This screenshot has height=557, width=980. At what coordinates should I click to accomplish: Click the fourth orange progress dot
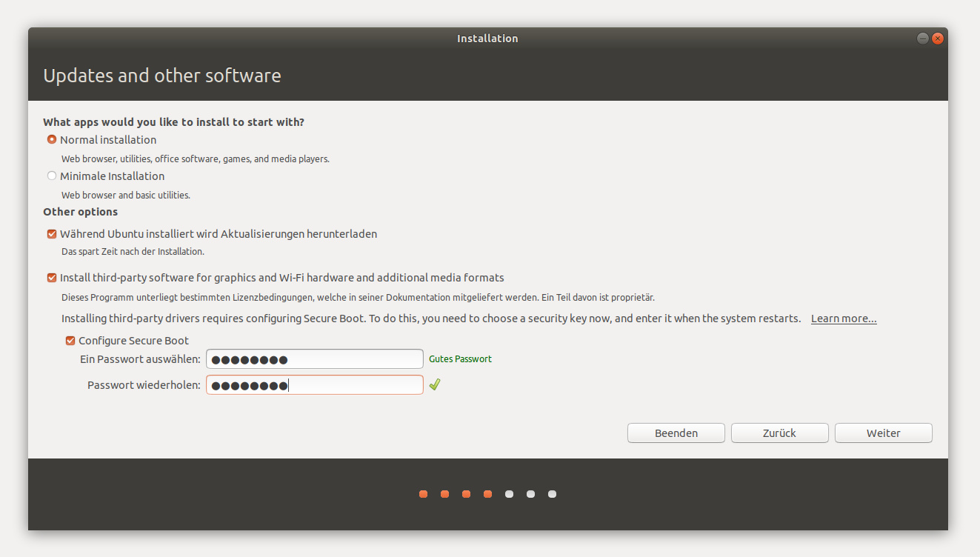click(x=487, y=494)
